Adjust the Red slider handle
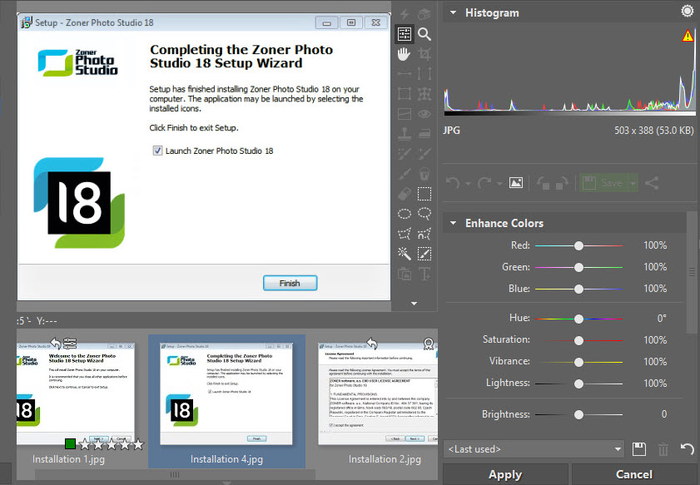 [579, 246]
